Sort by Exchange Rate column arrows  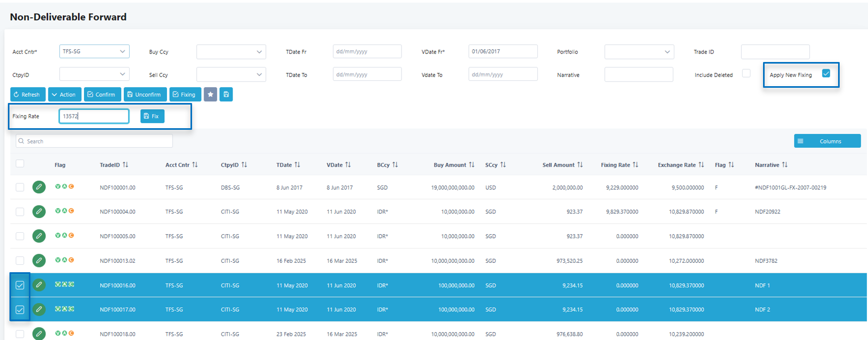[x=701, y=165]
